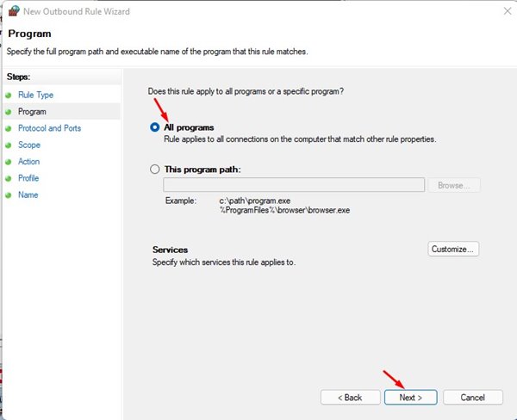Go back with the < Back button
Screen dimensions: 517x420
pos(349,398)
